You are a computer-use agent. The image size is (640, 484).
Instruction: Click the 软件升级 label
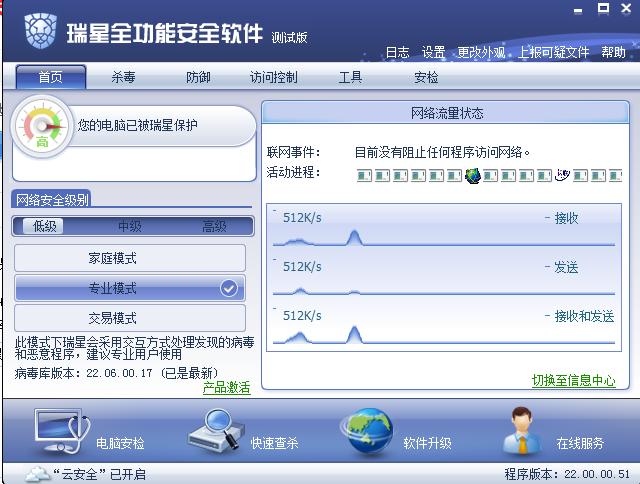click(427, 443)
